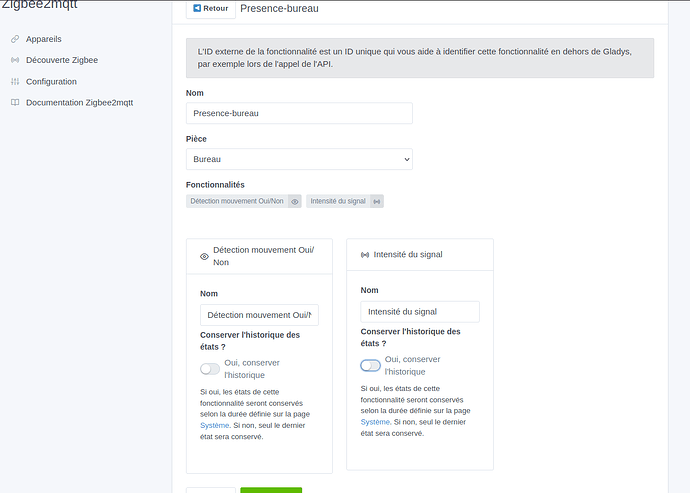Screen dimensions: 690x493
Task: Click the Nom field in the Intensité du signal card
Action: click(420, 312)
